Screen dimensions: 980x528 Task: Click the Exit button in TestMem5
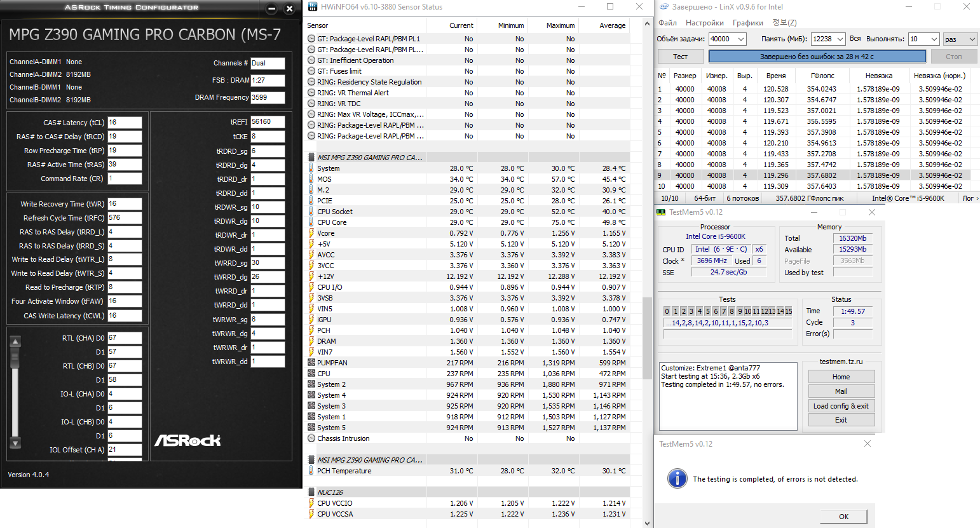pyautogui.click(x=841, y=420)
